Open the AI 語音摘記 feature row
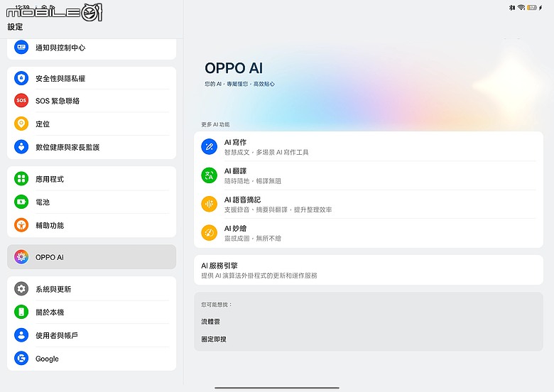This screenshot has width=554, height=392. click(x=369, y=204)
